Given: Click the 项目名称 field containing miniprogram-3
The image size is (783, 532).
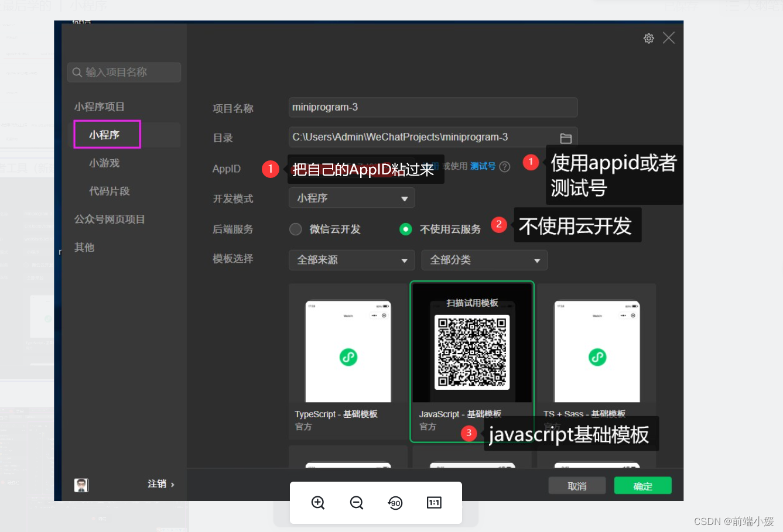Looking at the screenshot, I should click(433, 107).
